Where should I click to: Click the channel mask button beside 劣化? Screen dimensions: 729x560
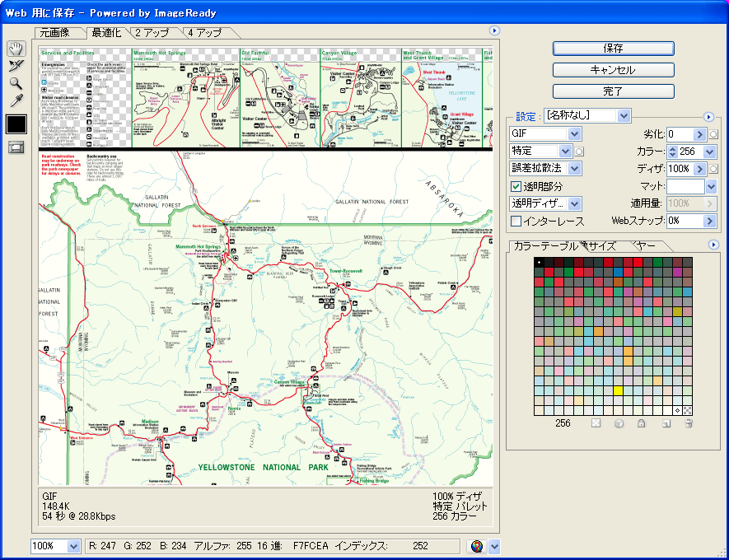[x=713, y=134]
